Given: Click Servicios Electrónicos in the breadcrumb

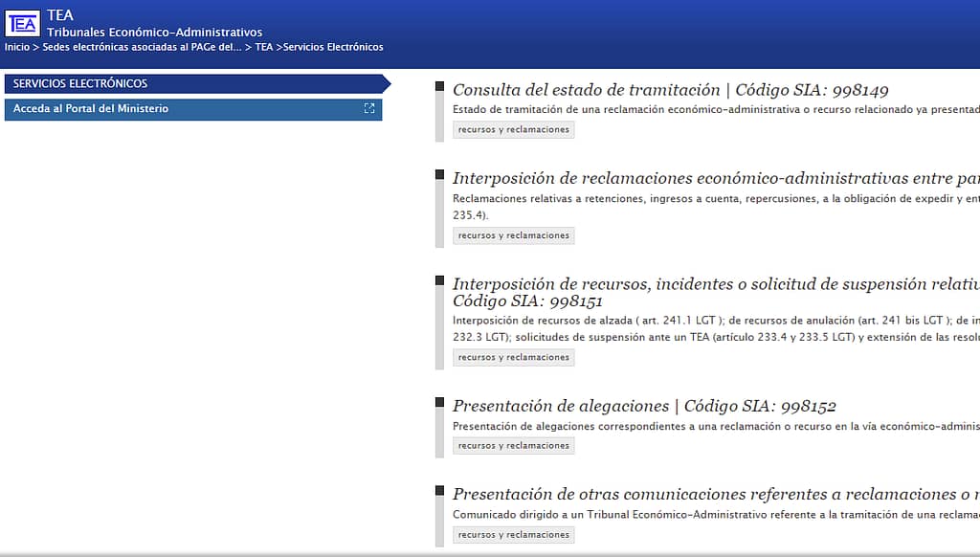Looking at the screenshot, I should [333, 47].
